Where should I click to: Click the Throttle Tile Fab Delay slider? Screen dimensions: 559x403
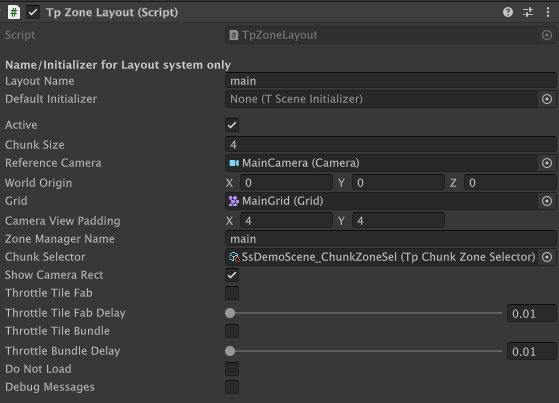[364, 313]
